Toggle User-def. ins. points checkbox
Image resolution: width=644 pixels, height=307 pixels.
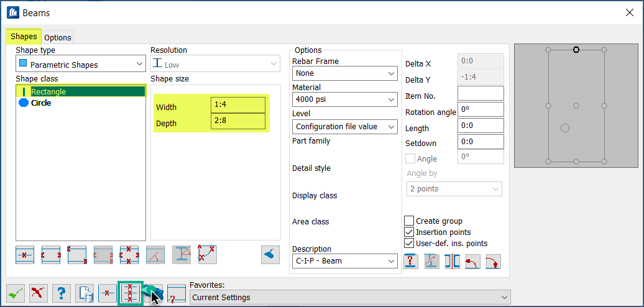409,244
